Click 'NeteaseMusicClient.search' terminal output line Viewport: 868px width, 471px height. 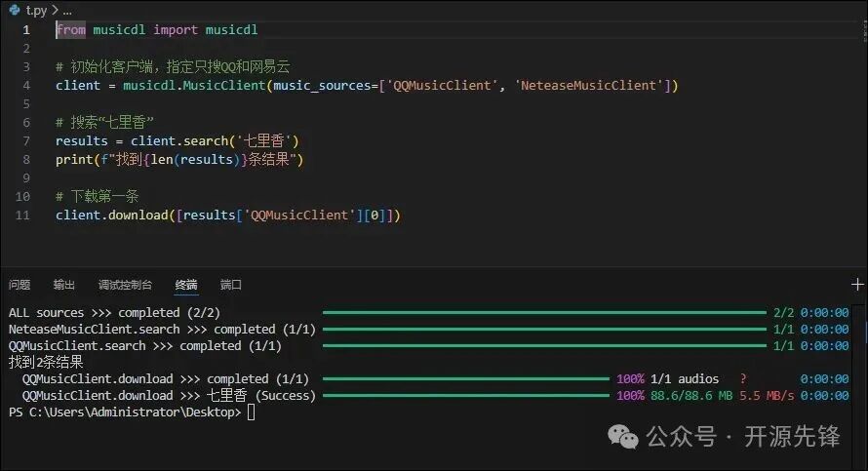(162, 330)
